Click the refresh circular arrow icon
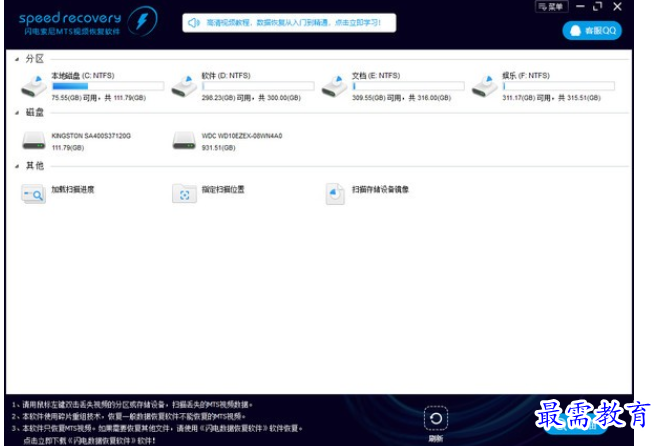The width and height of the screenshot is (659, 446). click(436, 418)
